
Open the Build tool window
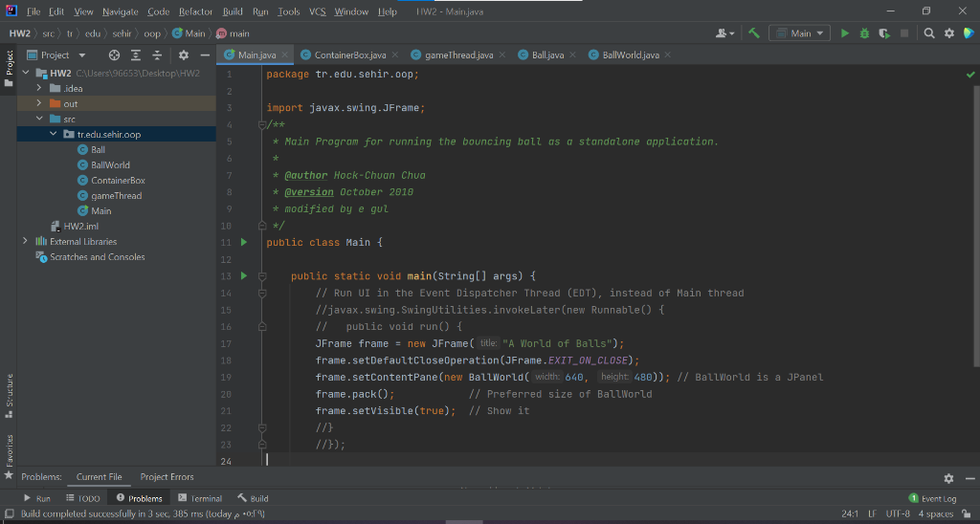253,498
